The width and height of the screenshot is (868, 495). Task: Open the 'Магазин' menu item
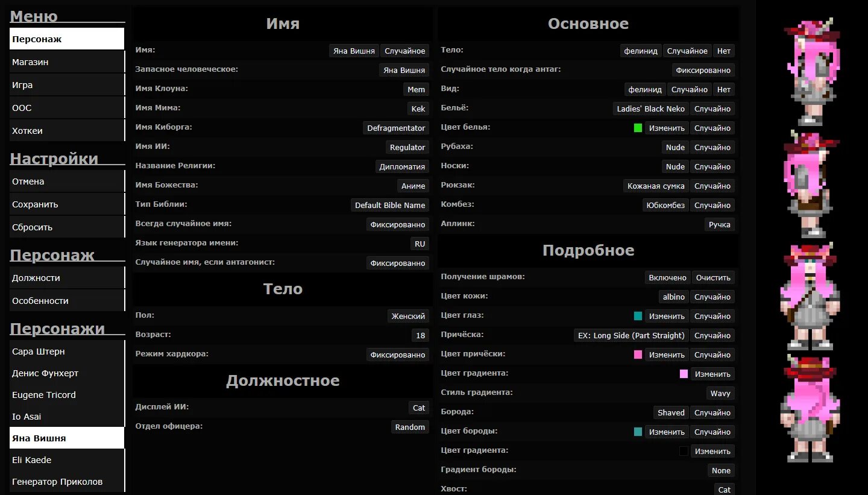pyautogui.click(x=67, y=62)
